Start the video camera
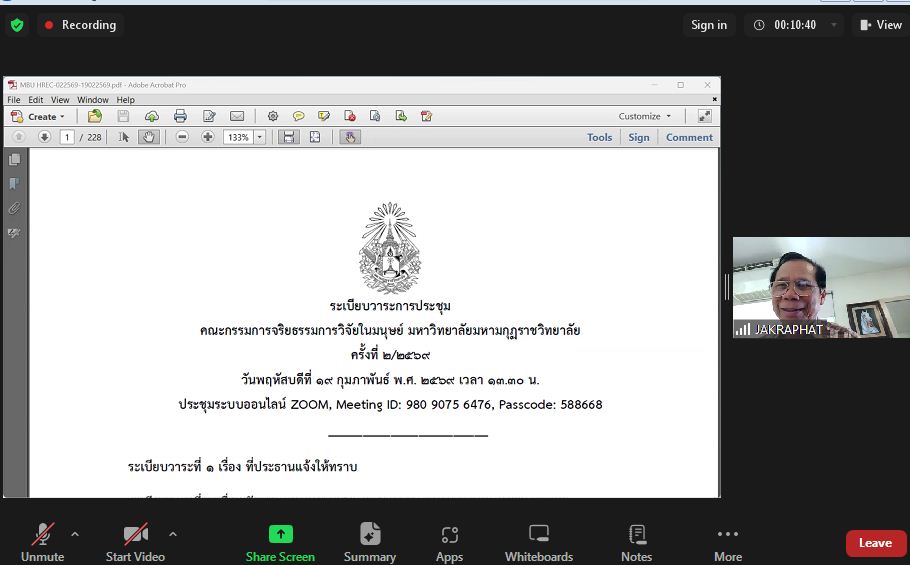 135,543
